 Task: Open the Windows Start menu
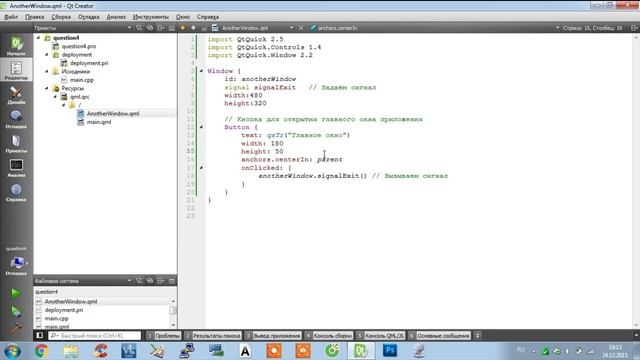tap(12, 351)
